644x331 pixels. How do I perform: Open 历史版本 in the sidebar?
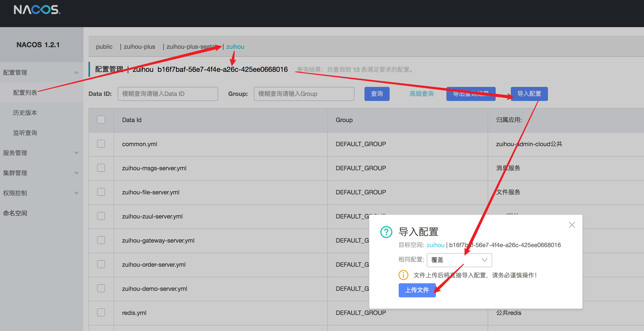[x=25, y=113]
